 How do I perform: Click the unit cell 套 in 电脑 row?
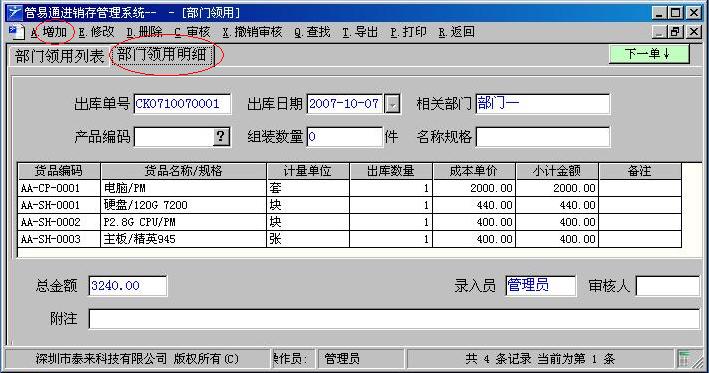tap(308, 188)
